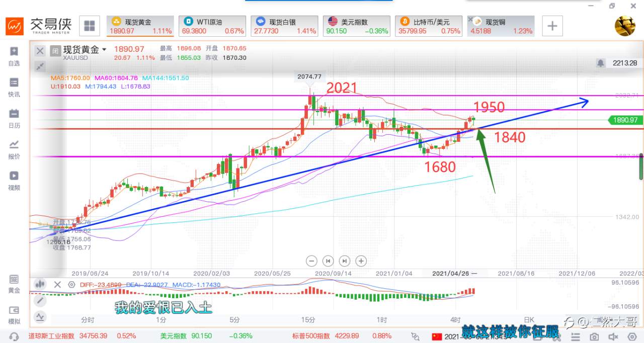Jump to the chart's earliest data
The image size is (644, 343).
click(x=328, y=261)
